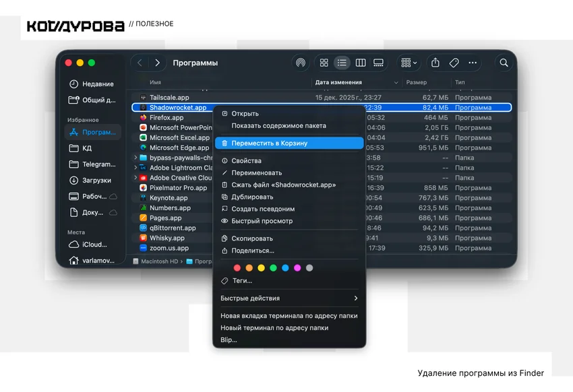The height and width of the screenshot is (392, 573).
Task: Apply the red tag color
Action: 237,268
